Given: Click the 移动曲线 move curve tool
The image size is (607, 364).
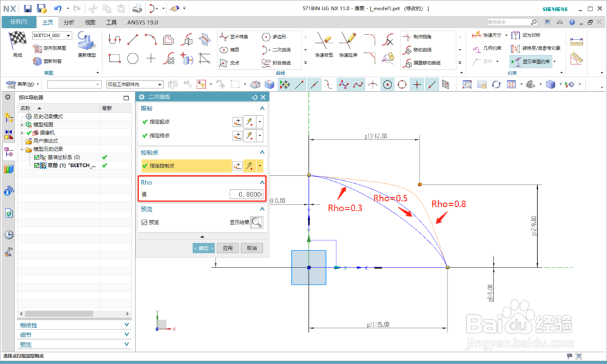Looking at the screenshot, I should [x=418, y=50].
